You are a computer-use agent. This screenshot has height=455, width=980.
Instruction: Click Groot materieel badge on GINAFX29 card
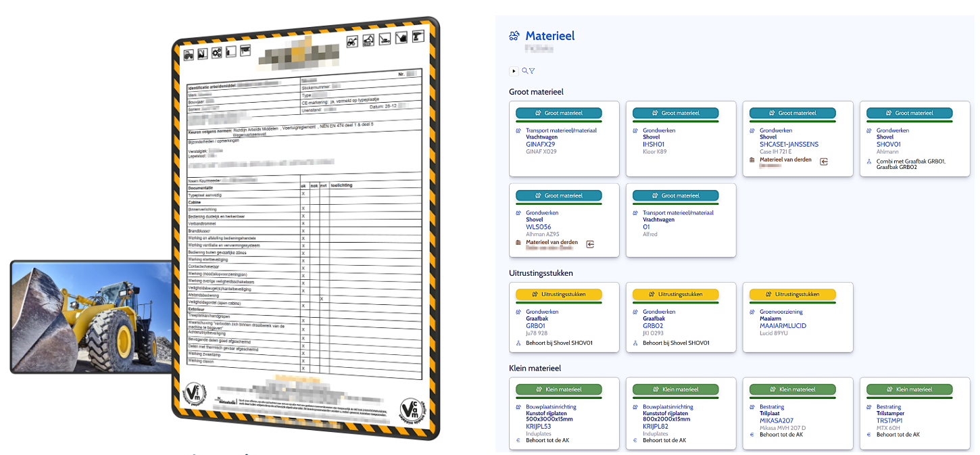click(x=559, y=113)
